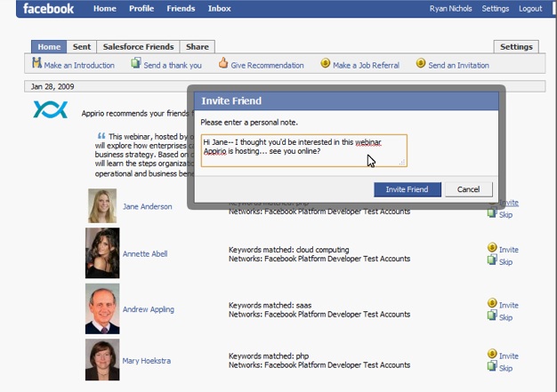Click the Send an Invitation link
The height and width of the screenshot is (392, 557).
point(458,65)
